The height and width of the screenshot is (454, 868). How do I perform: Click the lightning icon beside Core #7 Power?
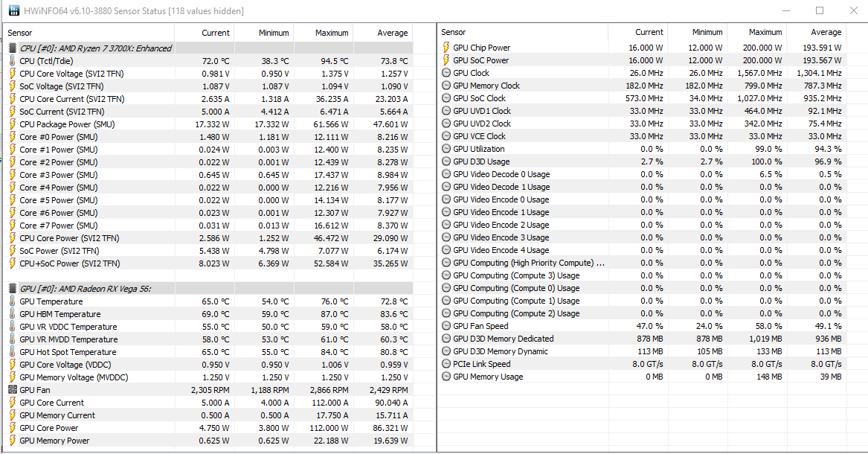pyautogui.click(x=12, y=226)
